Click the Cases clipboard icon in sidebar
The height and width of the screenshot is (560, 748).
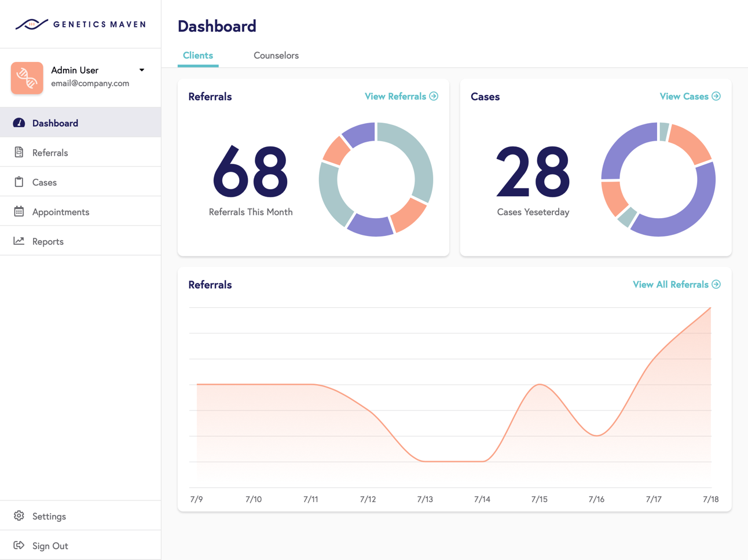coord(19,182)
